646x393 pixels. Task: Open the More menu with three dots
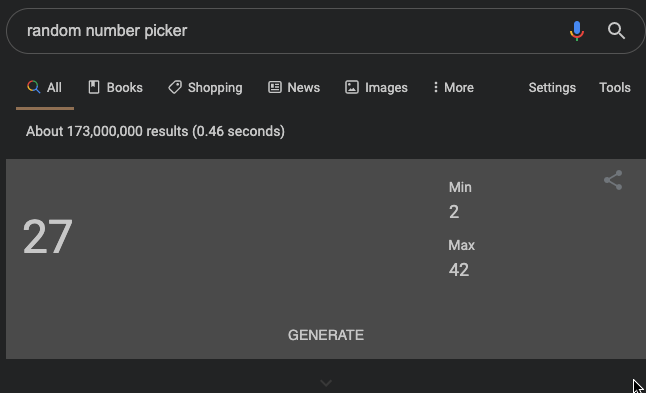click(x=453, y=87)
